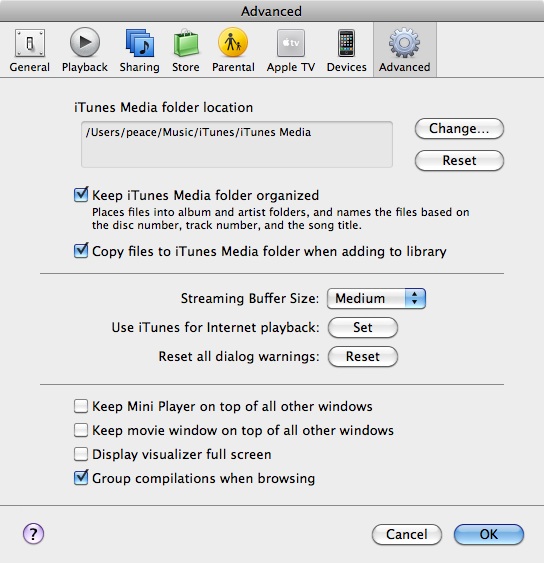Uncheck Group compilations when browsing
Viewport: 544px width, 563px height.
[x=81, y=478]
